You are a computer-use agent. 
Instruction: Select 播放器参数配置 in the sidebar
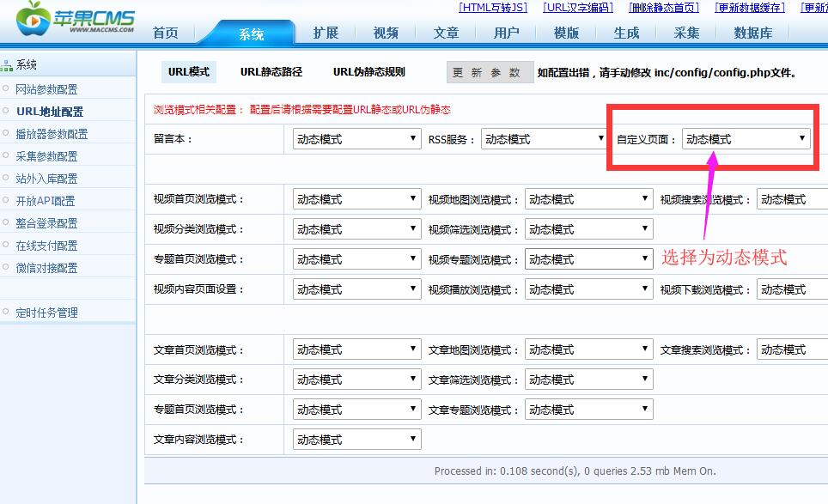click(52, 133)
